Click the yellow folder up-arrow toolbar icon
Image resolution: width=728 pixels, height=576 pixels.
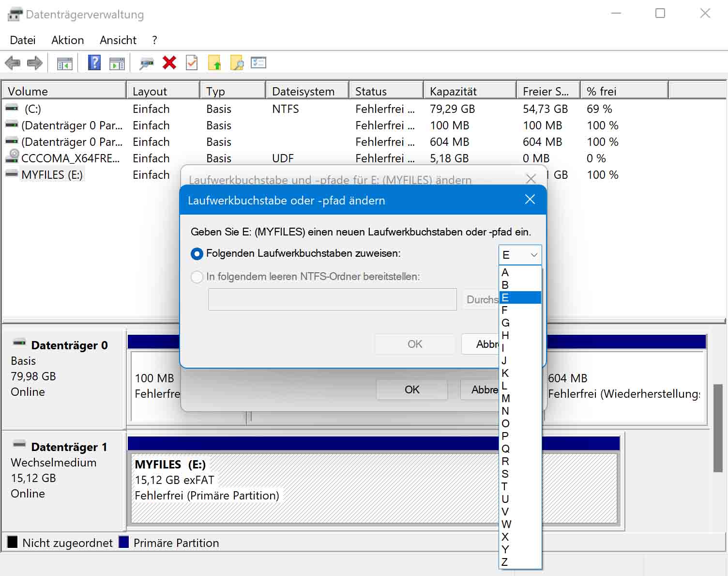(x=214, y=63)
